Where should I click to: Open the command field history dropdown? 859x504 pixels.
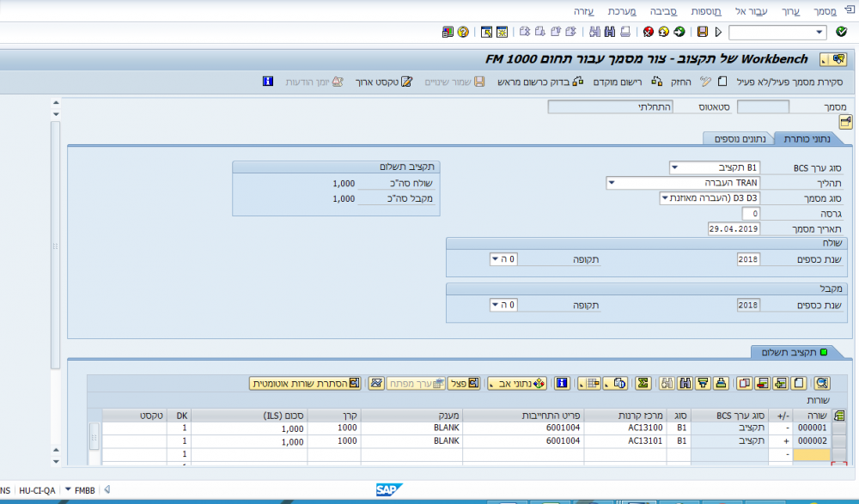[819, 33]
